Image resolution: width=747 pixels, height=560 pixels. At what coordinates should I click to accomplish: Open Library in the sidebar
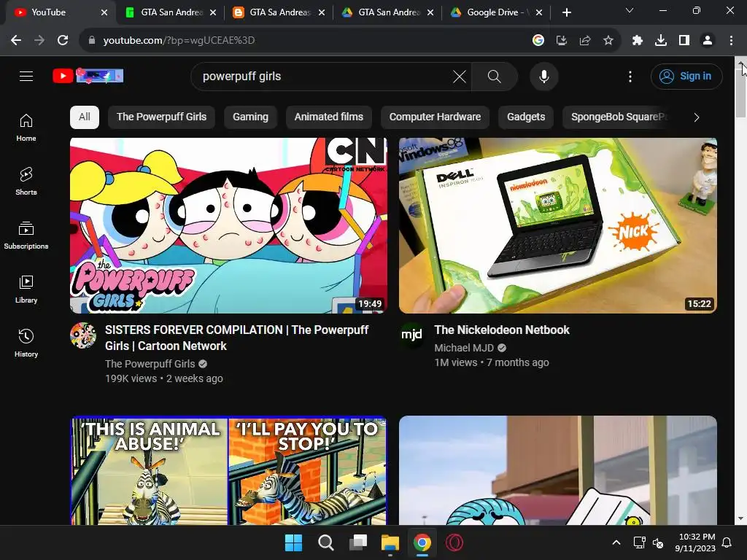(26, 289)
